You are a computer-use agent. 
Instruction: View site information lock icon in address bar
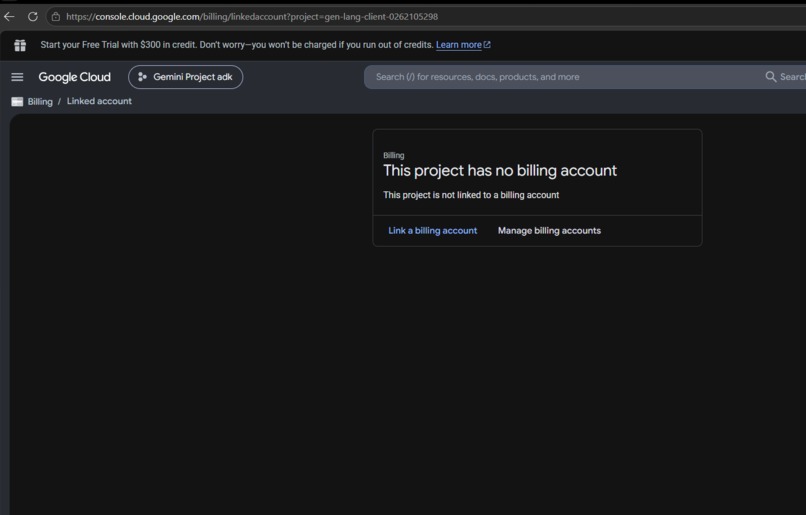tap(56, 16)
